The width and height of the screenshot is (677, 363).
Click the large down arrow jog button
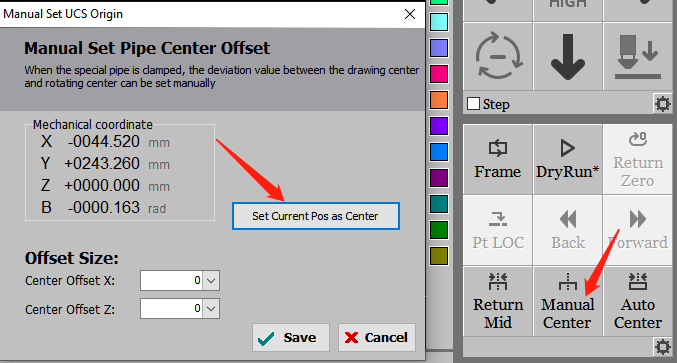pyautogui.click(x=567, y=57)
